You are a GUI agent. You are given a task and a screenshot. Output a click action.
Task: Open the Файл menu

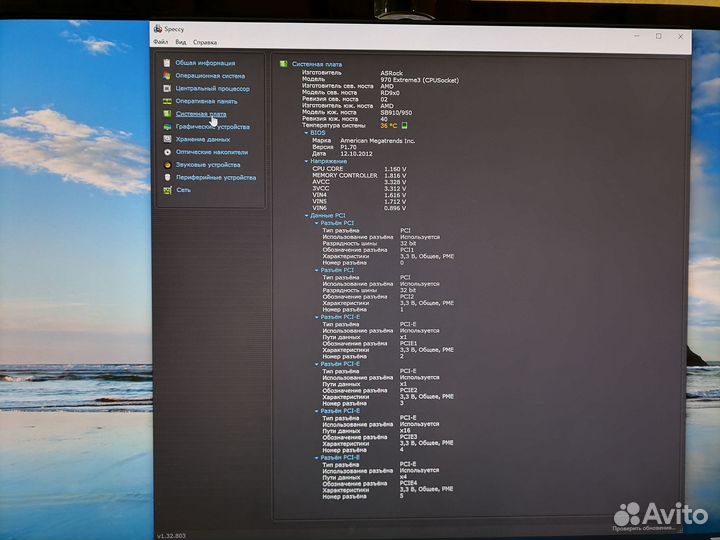pos(160,42)
